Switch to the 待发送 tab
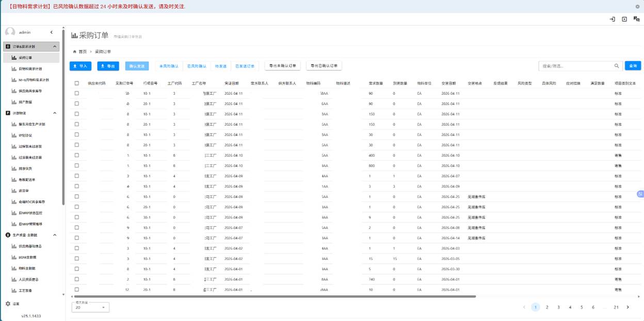The height and width of the screenshot is (321, 644). pyautogui.click(x=221, y=66)
